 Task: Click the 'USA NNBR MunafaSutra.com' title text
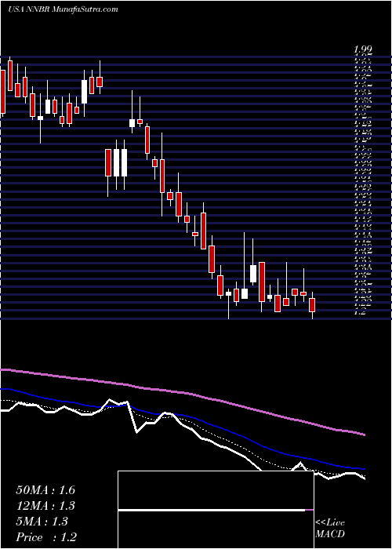tap(63, 9)
